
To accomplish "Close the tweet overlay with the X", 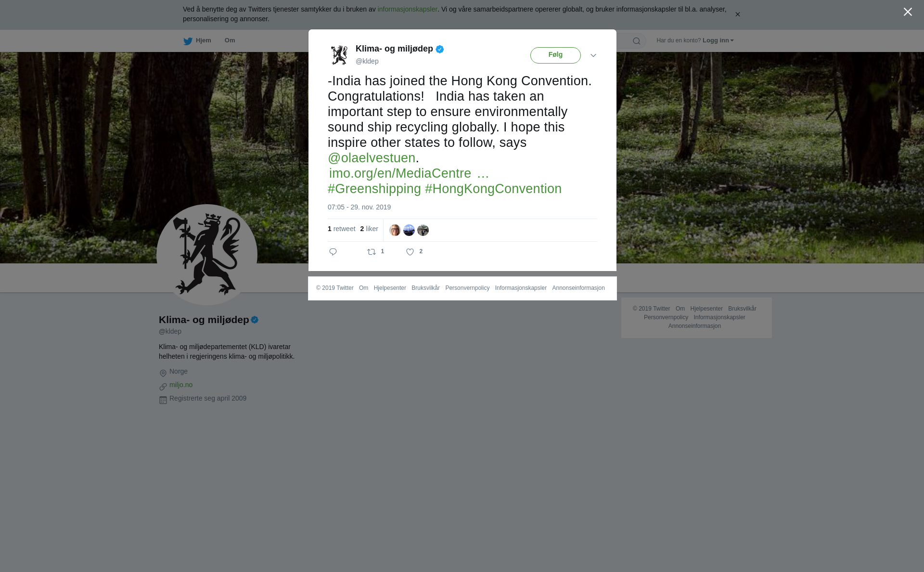I will click(x=908, y=12).
